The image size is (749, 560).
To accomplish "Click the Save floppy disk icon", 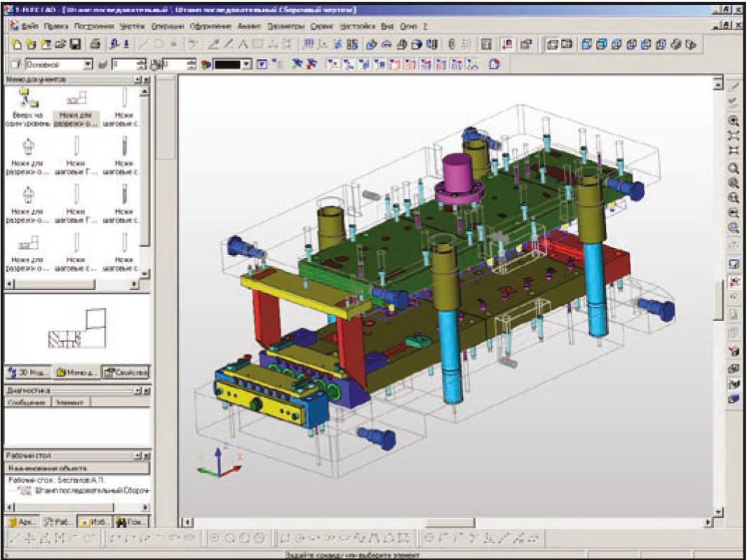I will (75, 44).
